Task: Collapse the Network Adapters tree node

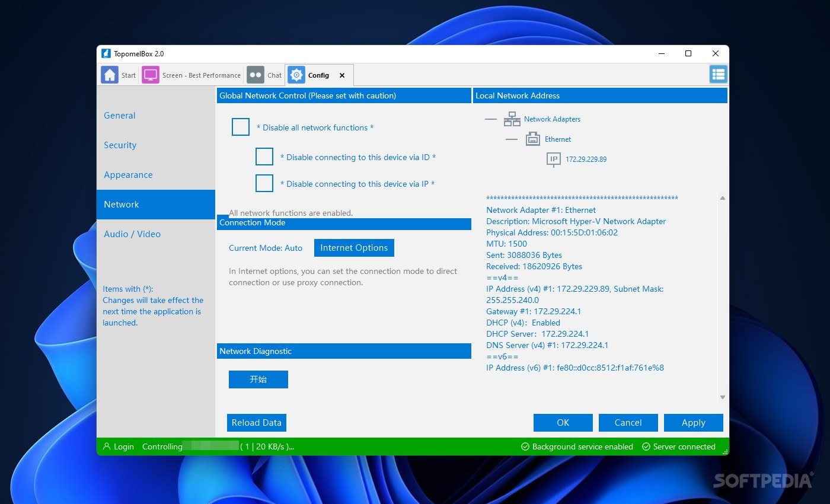Action: [491, 119]
